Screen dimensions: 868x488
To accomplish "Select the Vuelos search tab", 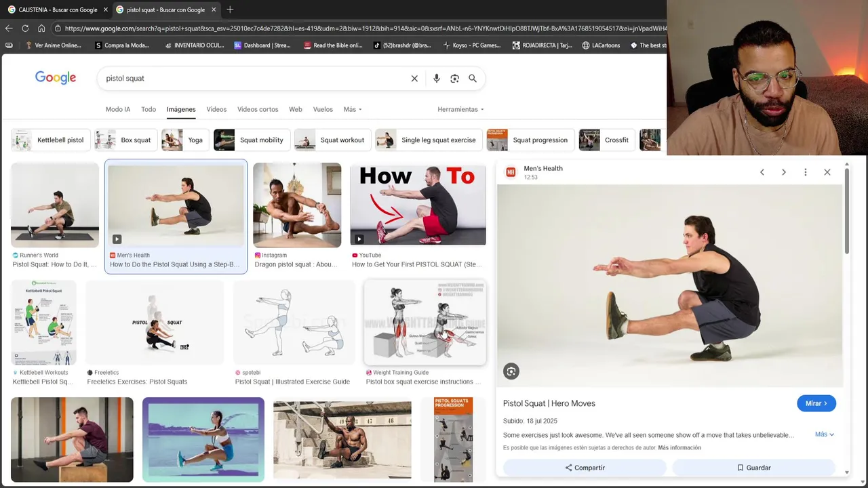I will [323, 109].
